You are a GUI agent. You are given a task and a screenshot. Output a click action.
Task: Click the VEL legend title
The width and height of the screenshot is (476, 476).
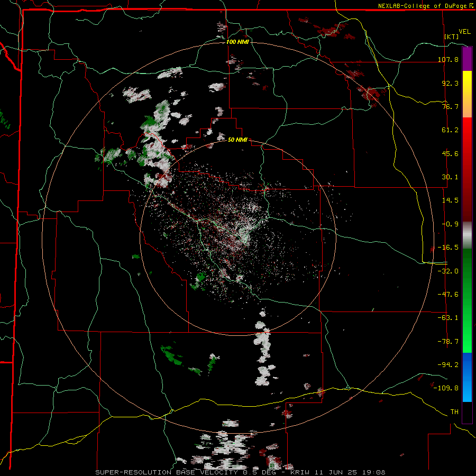(x=464, y=32)
